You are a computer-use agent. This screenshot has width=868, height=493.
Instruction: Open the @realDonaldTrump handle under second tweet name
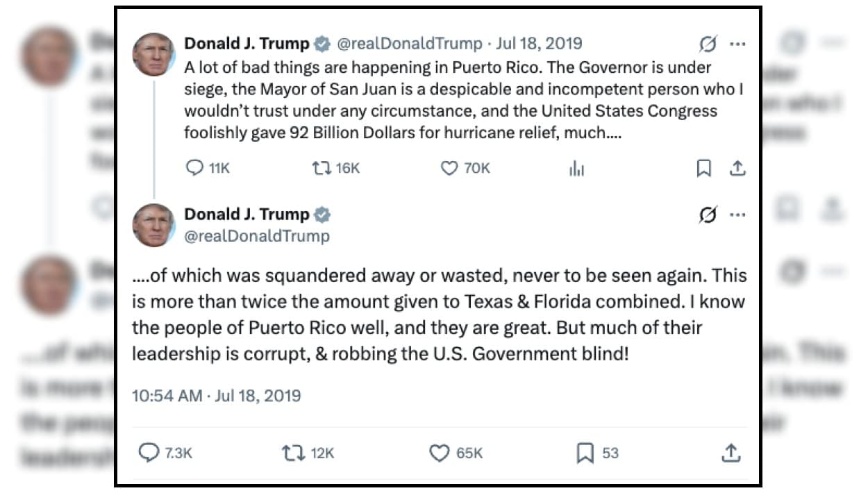click(256, 236)
